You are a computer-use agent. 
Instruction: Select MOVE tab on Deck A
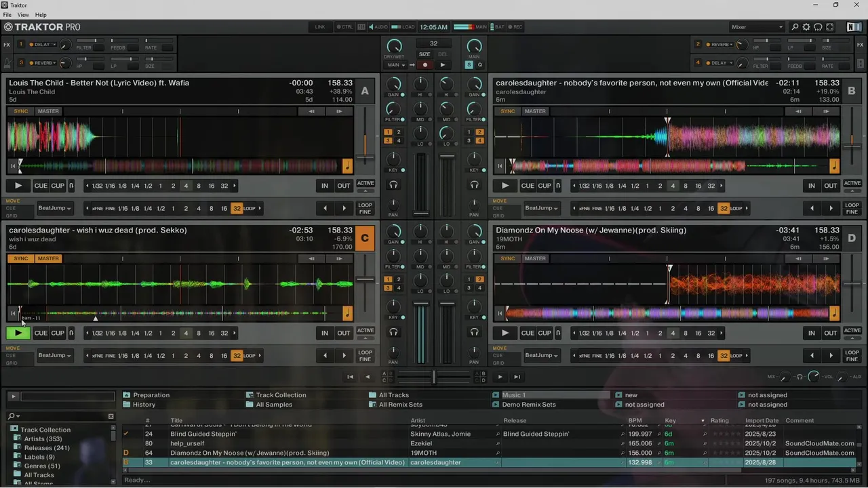[x=13, y=201]
